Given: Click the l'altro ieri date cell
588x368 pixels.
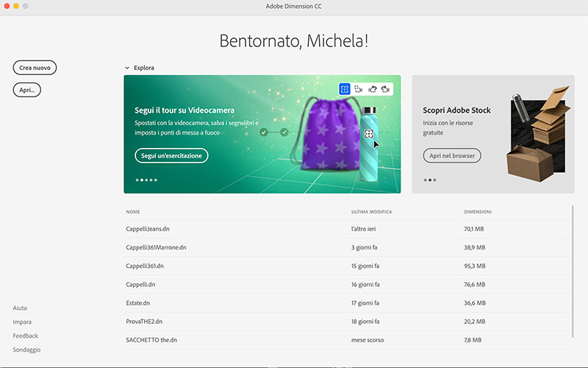Looking at the screenshot, I should (x=363, y=229).
